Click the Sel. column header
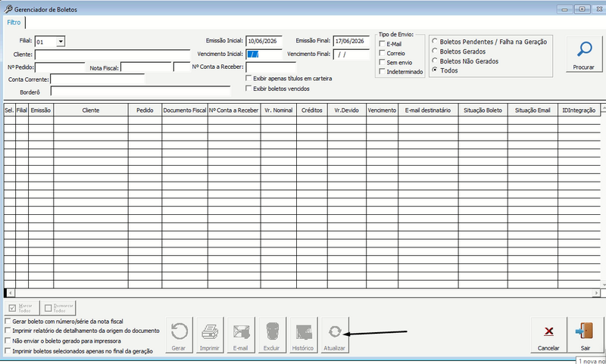The width and height of the screenshot is (606, 364). tap(10, 110)
